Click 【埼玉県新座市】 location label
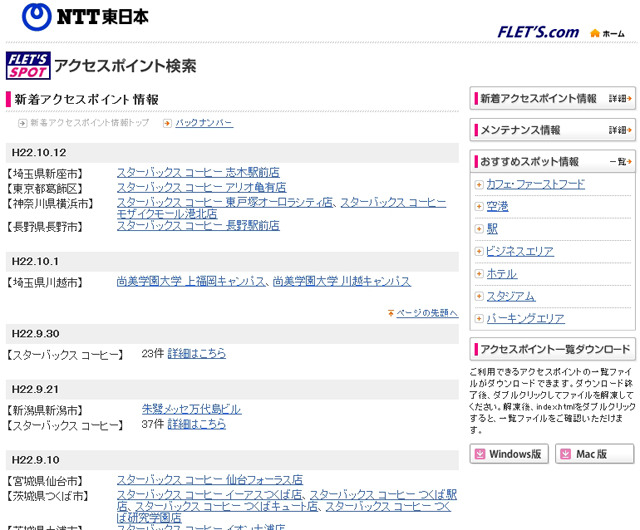Viewport: 640px width, 530px height. tap(45, 174)
